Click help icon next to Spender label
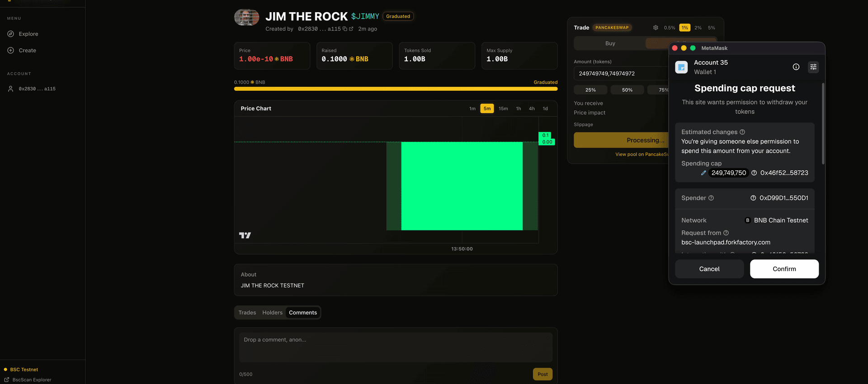 pos(711,198)
